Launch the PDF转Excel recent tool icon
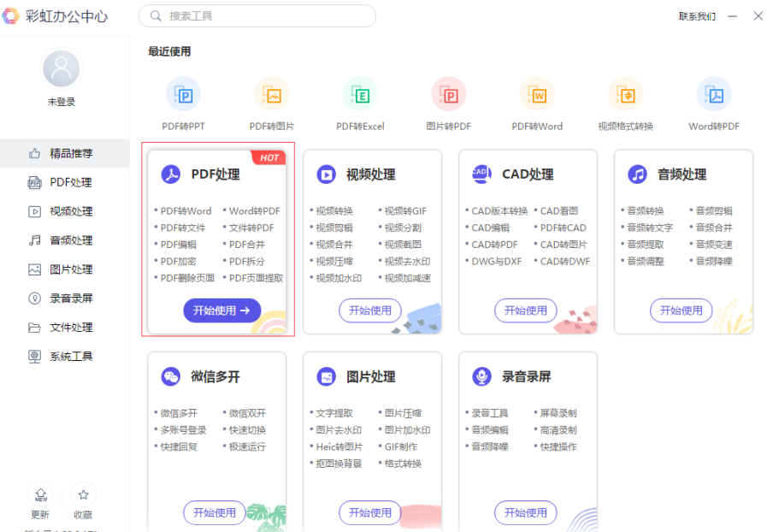Image resolution: width=767 pixels, height=532 pixels. pos(361,94)
